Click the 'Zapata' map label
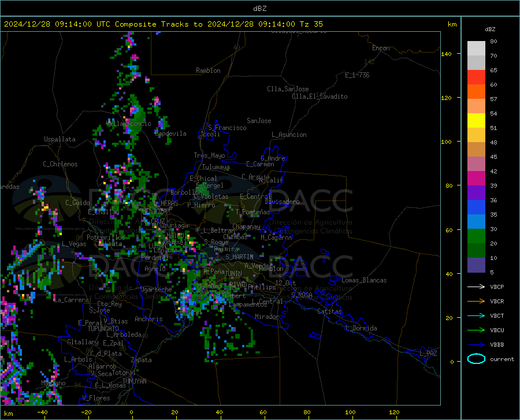 pos(142,360)
